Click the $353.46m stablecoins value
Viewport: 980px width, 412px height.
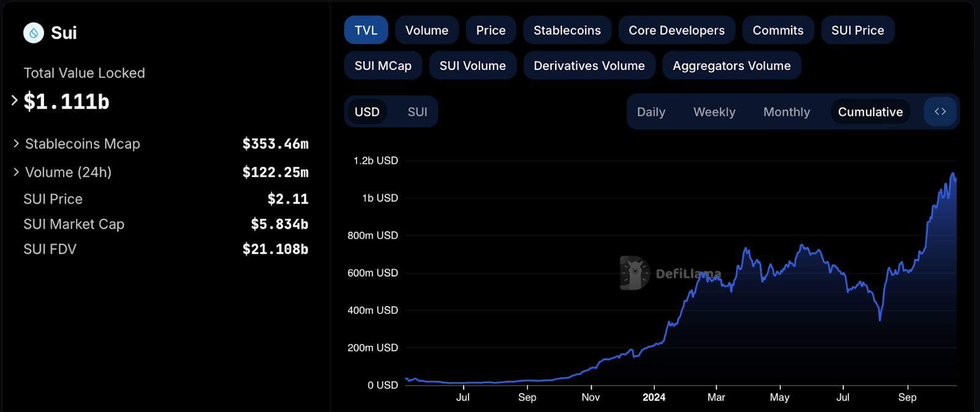[x=276, y=143]
